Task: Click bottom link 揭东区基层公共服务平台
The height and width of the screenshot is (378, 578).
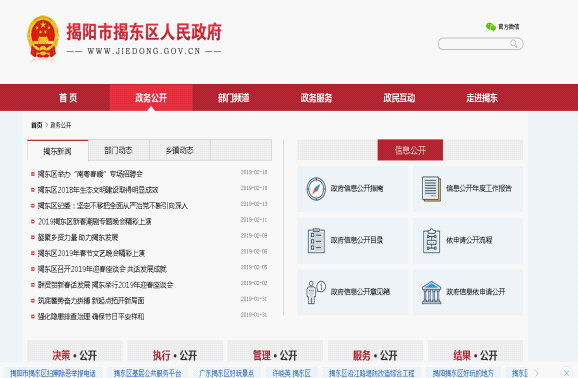Action: point(147,373)
